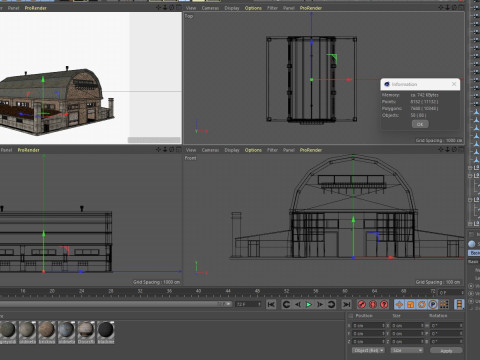The image size is (480, 360).
Task: Open View menu in Top viewport
Action: [191, 8]
